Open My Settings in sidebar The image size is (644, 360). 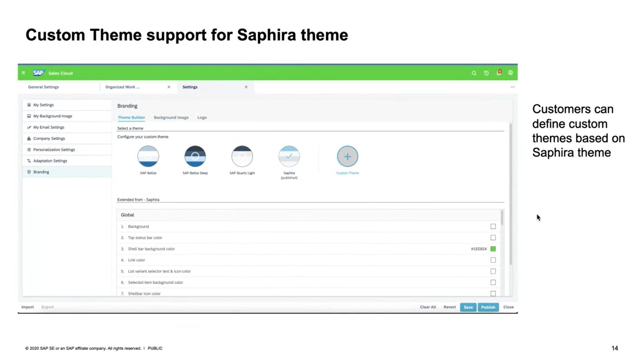[67, 105]
